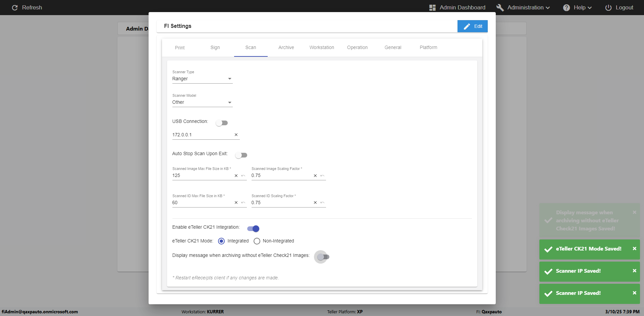The height and width of the screenshot is (316, 644).
Task: Click Teller Platform: XP status text
Action: pyautogui.click(x=345, y=312)
